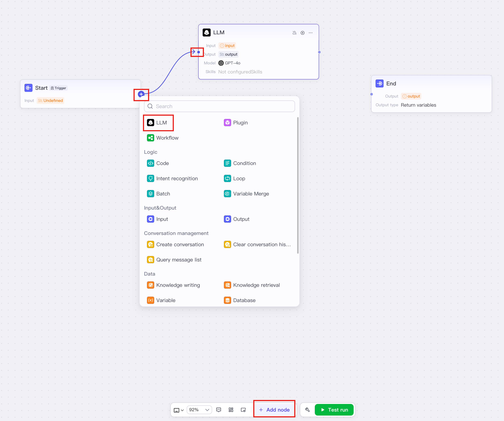Choose Variable Merge node
Image resolution: width=504 pixels, height=421 pixels.
(246, 194)
